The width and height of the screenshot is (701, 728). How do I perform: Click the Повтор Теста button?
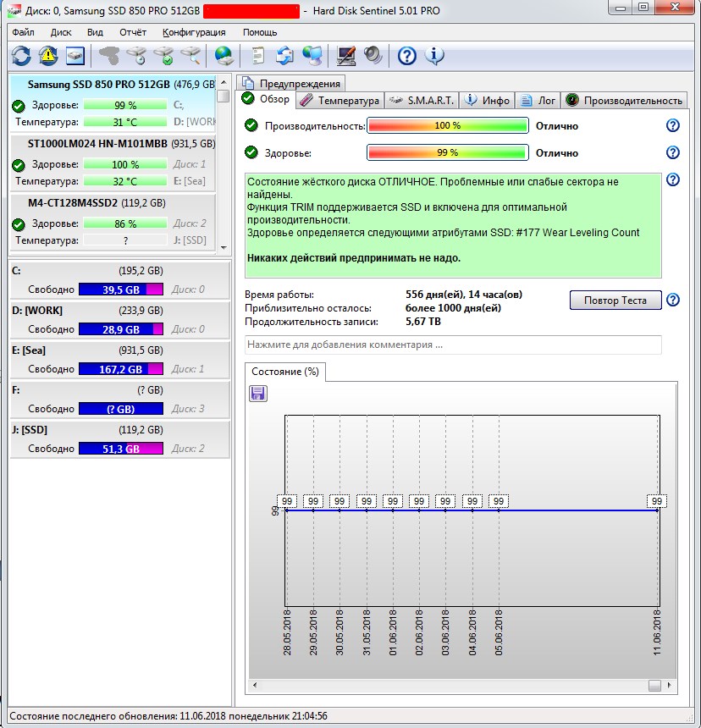(615, 301)
